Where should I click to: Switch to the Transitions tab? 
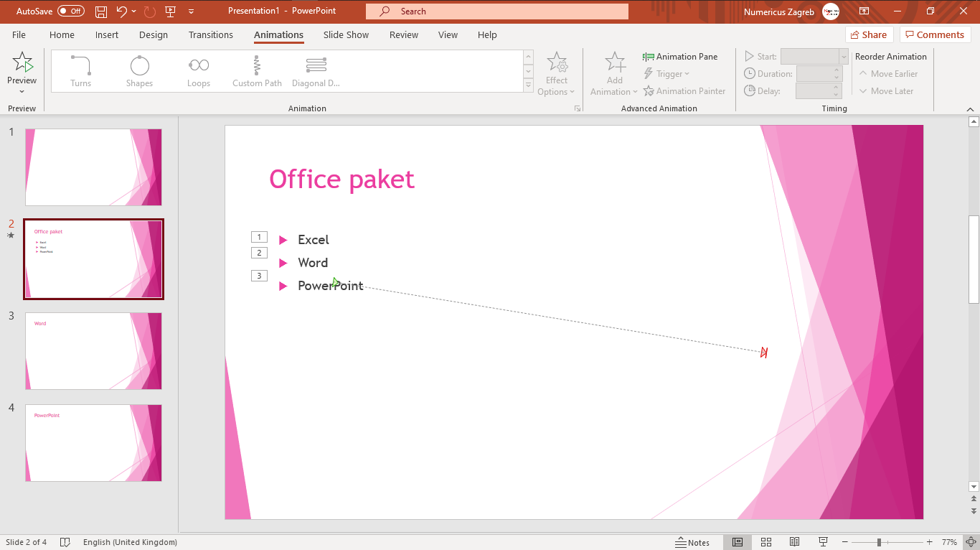210,34
